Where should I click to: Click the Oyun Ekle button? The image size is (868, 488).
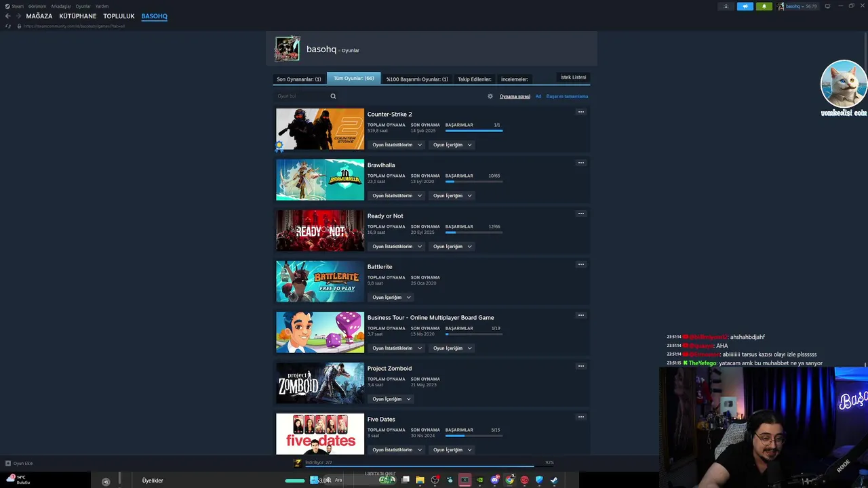pos(19,464)
